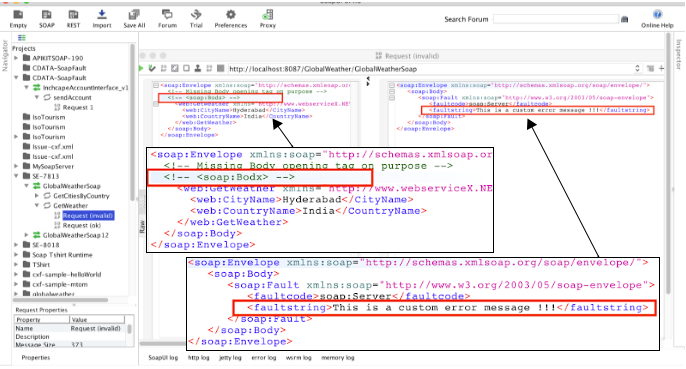The height and width of the screenshot is (369, 686).
Task: Collapse the GetWeather operation
Action: click(x=37, y=206)
